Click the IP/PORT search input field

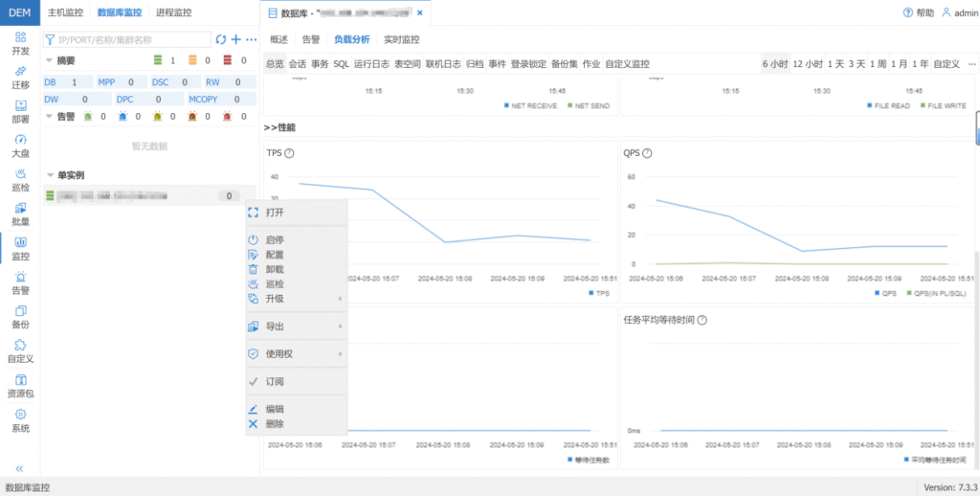pyautogui.click(x=132, y=40)
